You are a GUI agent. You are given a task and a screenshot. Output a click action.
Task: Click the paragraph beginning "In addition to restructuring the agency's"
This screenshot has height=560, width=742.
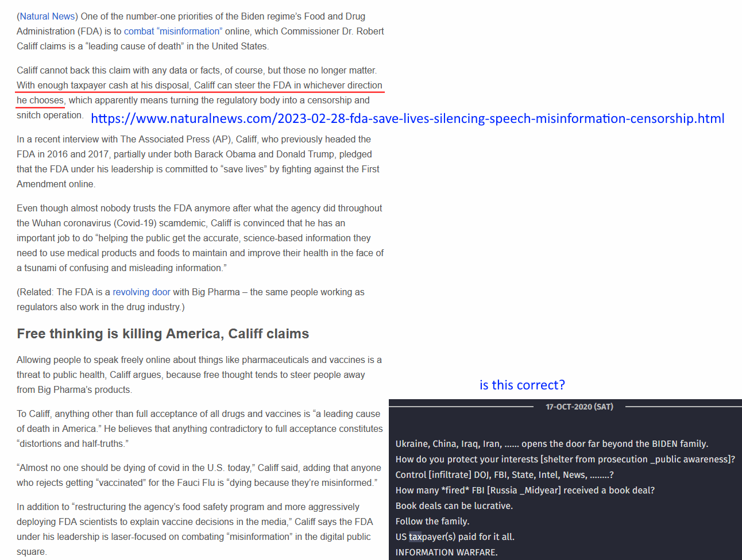coord(195,529)
